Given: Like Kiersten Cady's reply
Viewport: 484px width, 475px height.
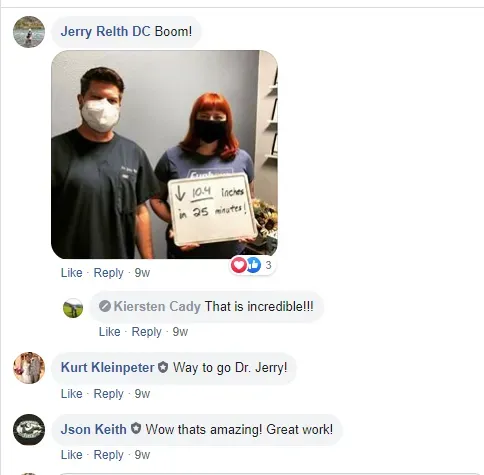Looking at the screenshot, I should point(109,332).
